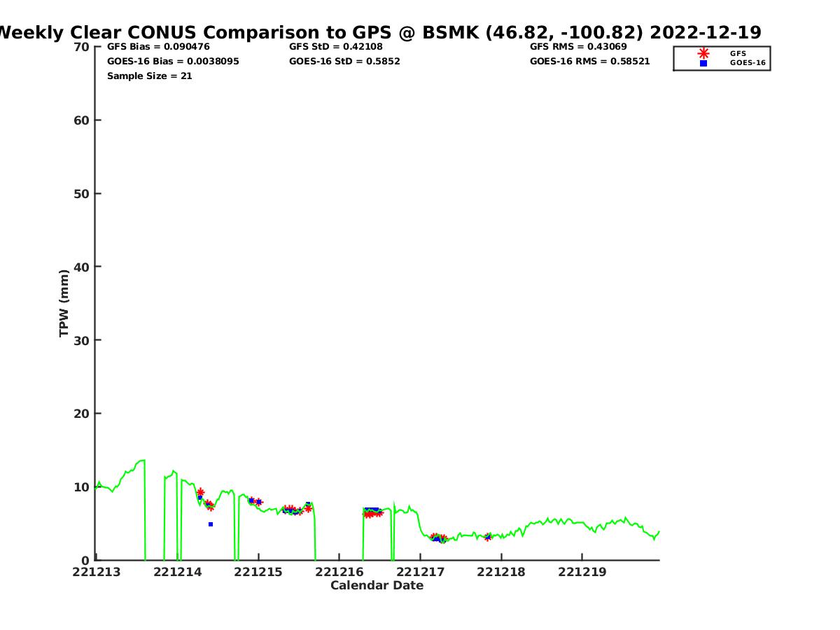
Task: Click the 0 y-axis tick label
Action: point(85,561)
